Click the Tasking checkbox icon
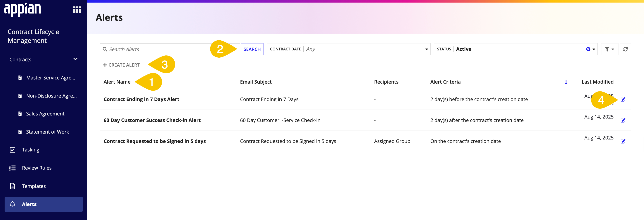 [x=12, y=150]
